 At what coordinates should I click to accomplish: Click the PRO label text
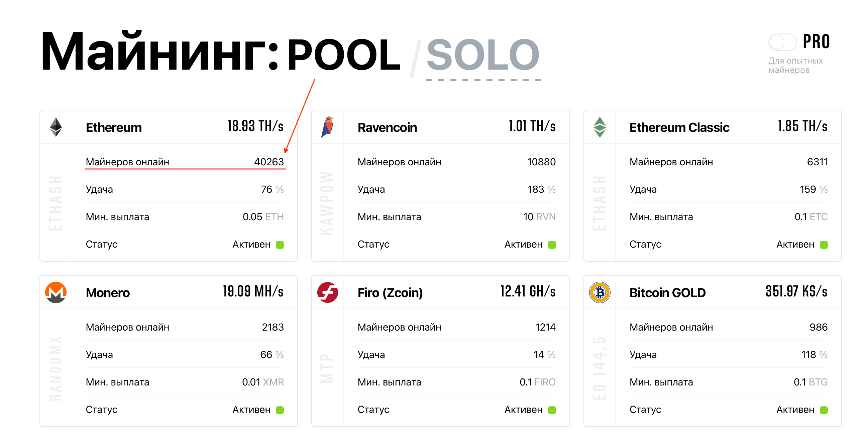(x=816, y=42)
